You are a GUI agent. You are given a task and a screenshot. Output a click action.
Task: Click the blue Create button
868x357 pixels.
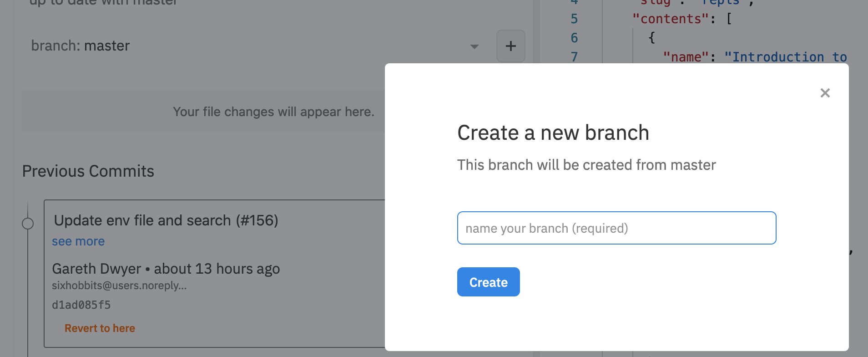pyautogui.click(x=488, y=282)
